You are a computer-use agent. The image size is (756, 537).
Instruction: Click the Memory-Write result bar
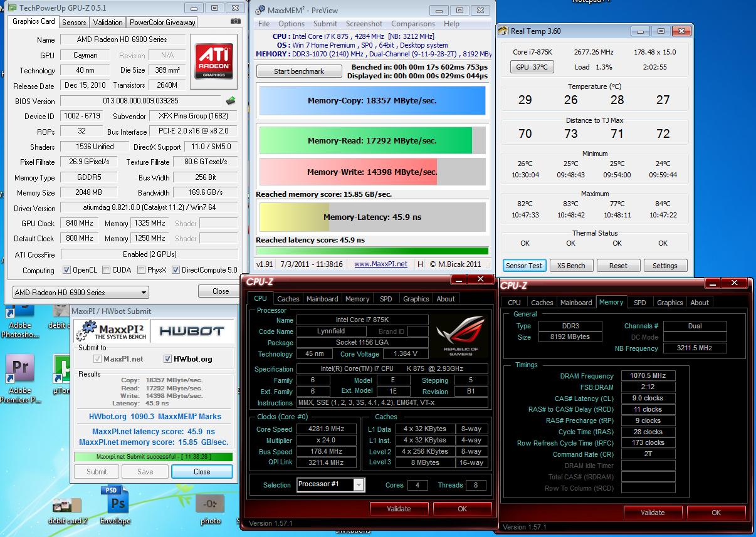pyautogui.click(x=372, y=172)
